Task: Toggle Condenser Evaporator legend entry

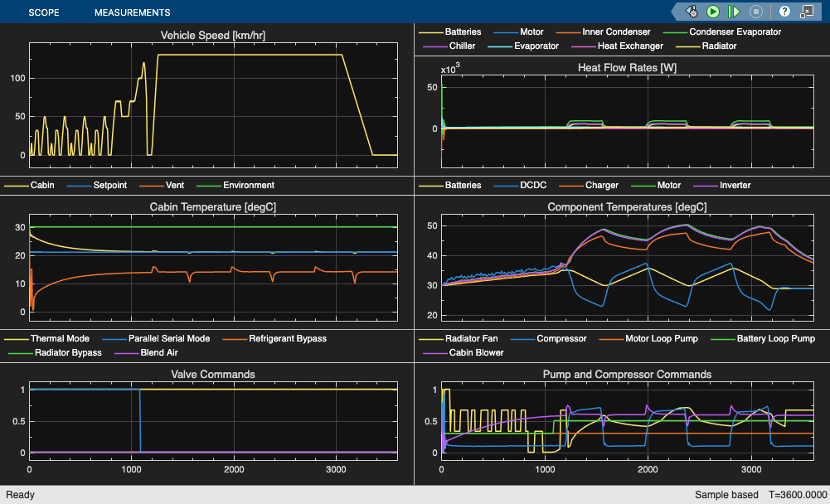Action: (722, 31)
